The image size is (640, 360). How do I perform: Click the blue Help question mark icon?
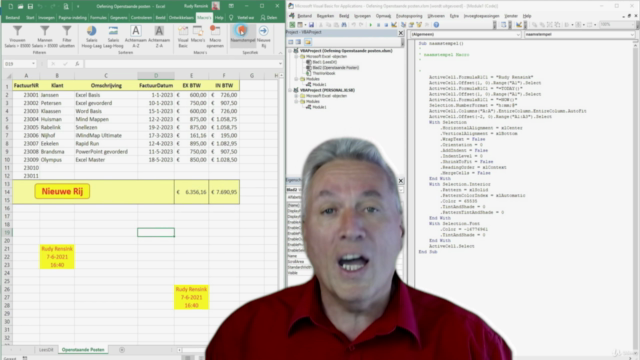tap(436, 25)
